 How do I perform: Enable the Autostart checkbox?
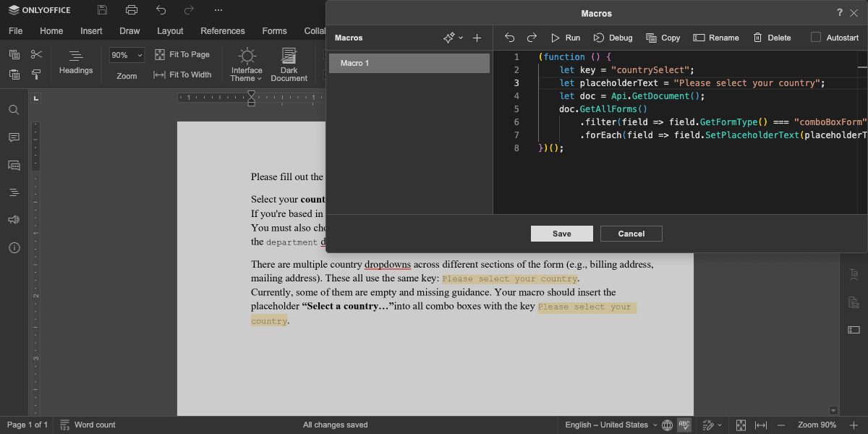point(816,38)
